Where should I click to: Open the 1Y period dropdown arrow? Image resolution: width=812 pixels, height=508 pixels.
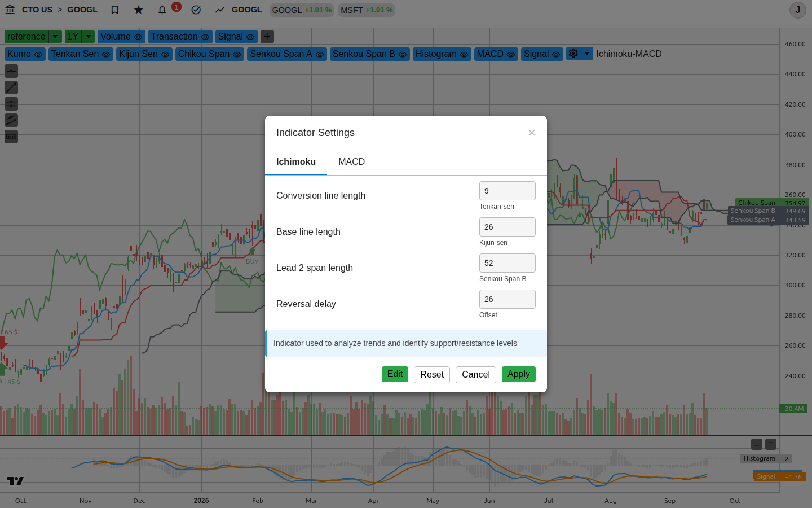[x=89, y=37]
